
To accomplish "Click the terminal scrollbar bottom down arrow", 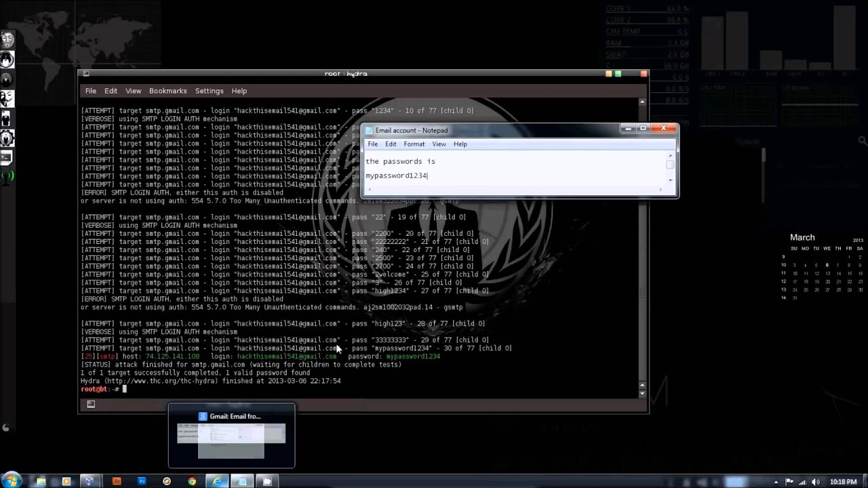I will (642, 394).
